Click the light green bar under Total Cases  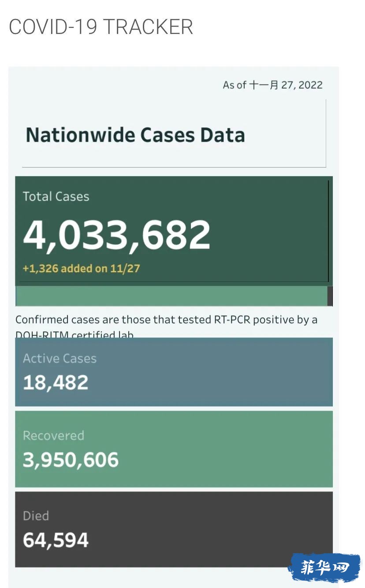[171, 296]
